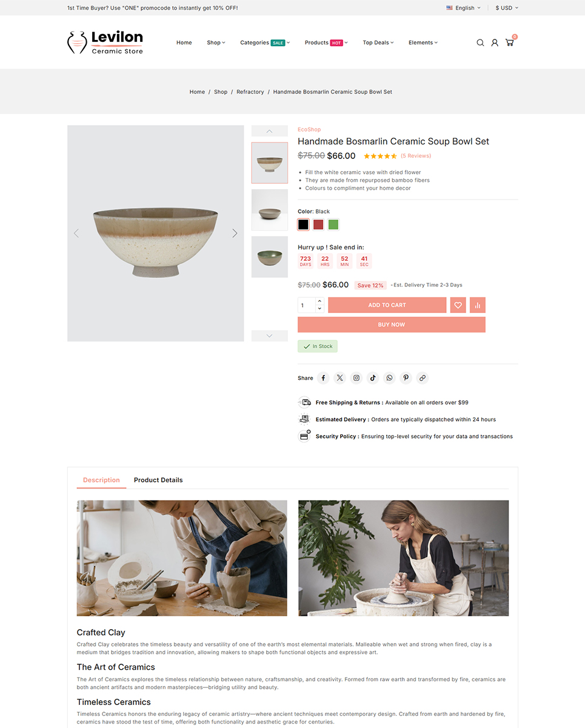Open the USD currency dropdown
The width and height of the screenshot is (585, 728).
tap(507, 8)
